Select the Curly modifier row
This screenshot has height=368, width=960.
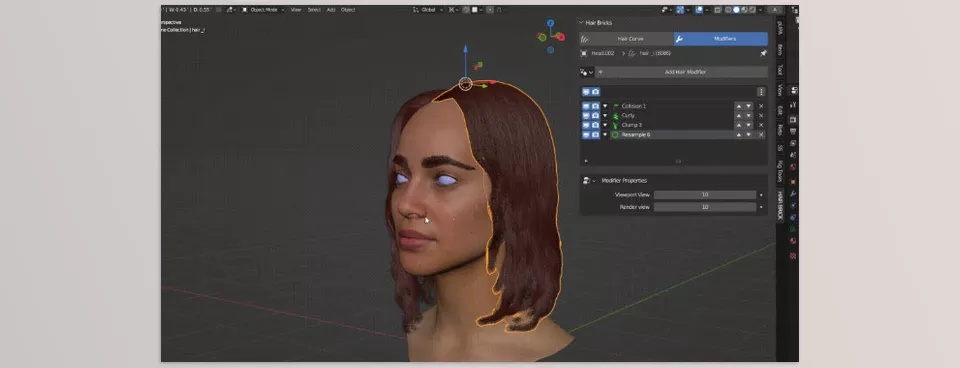tap(672, 115)
